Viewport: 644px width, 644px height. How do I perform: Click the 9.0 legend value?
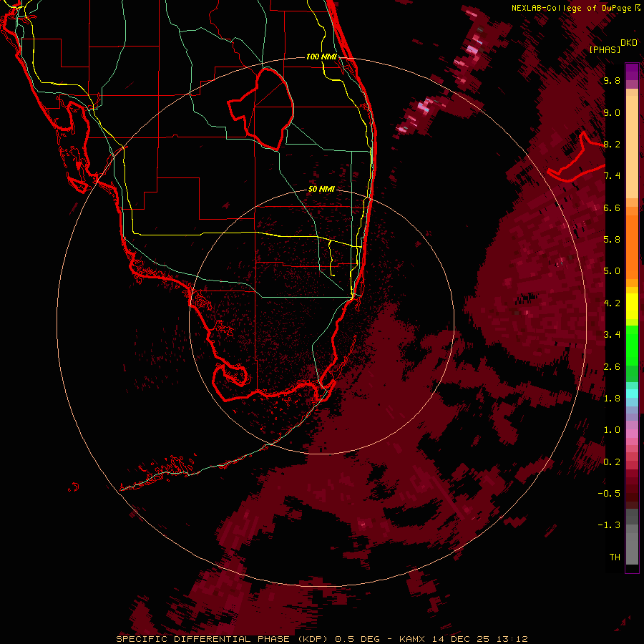click(x=612, y=112)
